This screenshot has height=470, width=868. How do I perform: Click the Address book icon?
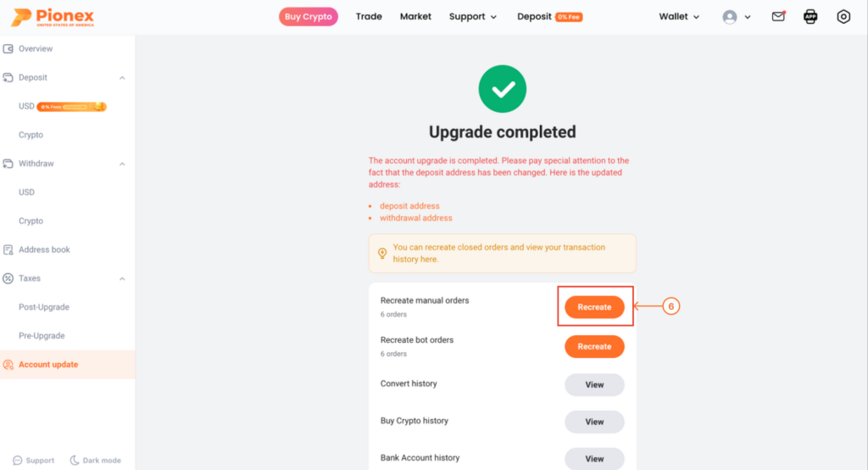pos(8,250)
